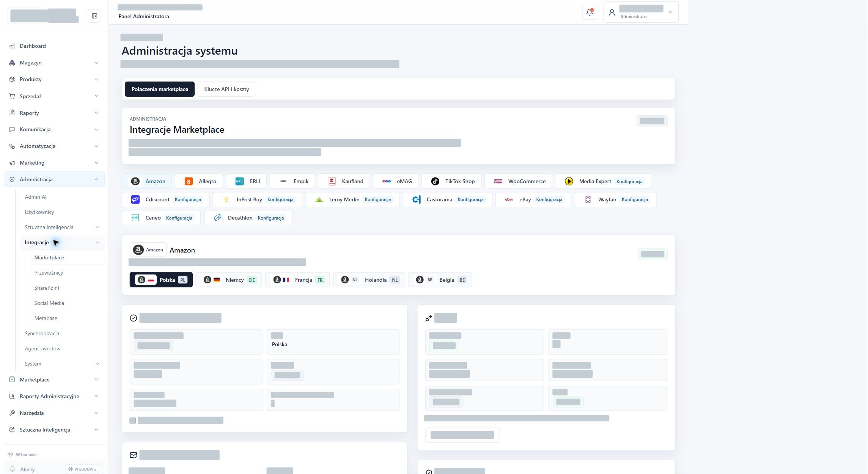Click the TikTok Shop logo icon

435,181
